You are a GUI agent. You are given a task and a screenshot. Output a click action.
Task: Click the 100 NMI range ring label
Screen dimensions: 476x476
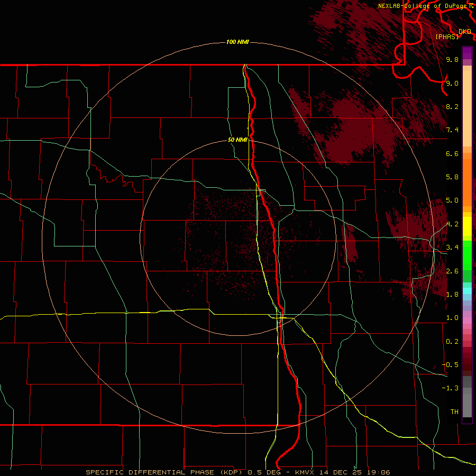(237, 42)
